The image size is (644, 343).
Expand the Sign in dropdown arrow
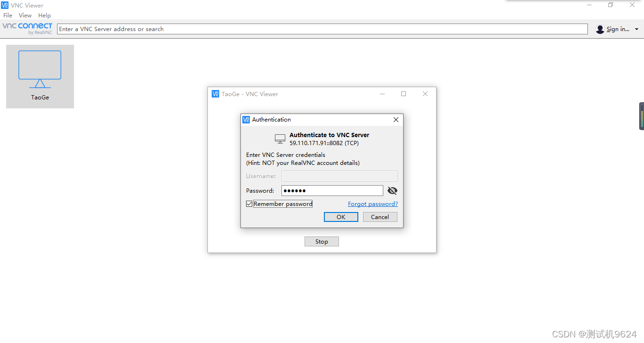tap(636, 29)
